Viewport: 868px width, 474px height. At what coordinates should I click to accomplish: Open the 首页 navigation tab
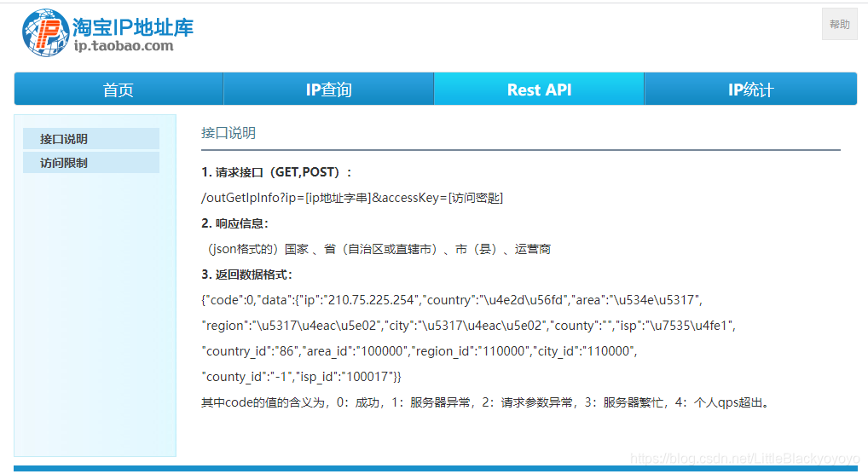click(119, 90)
